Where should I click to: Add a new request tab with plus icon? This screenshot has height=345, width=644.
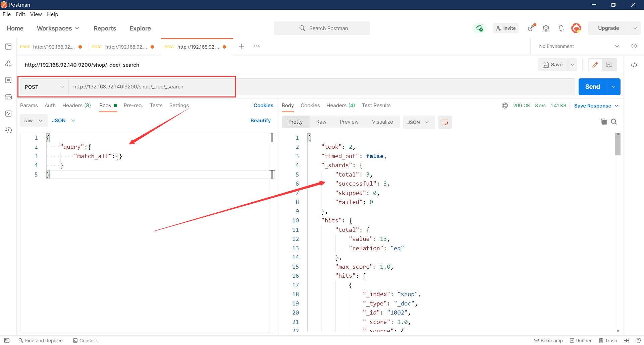[x=241, y=46]
